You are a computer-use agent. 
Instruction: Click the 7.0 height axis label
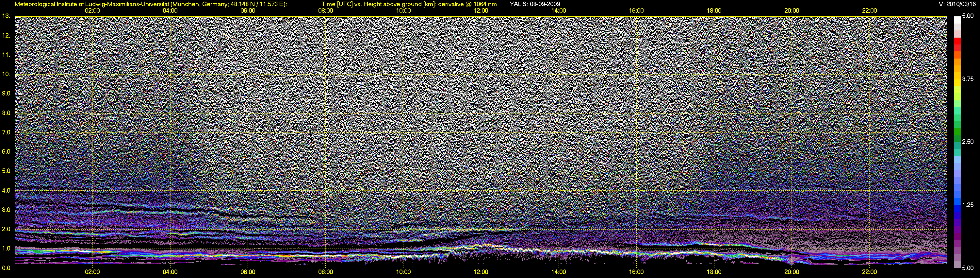click(6, 132)
